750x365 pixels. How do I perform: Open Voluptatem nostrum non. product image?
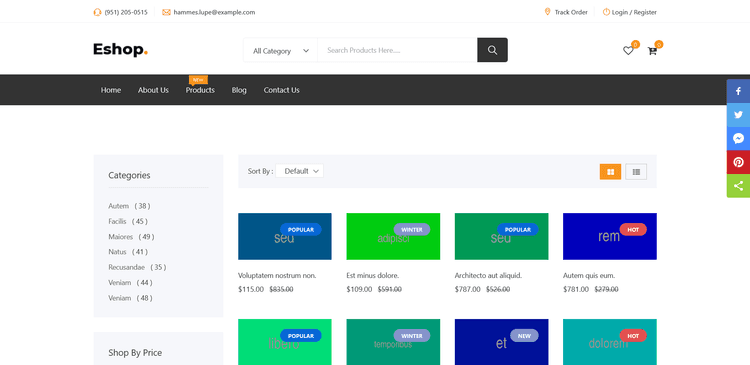[285, 236]
